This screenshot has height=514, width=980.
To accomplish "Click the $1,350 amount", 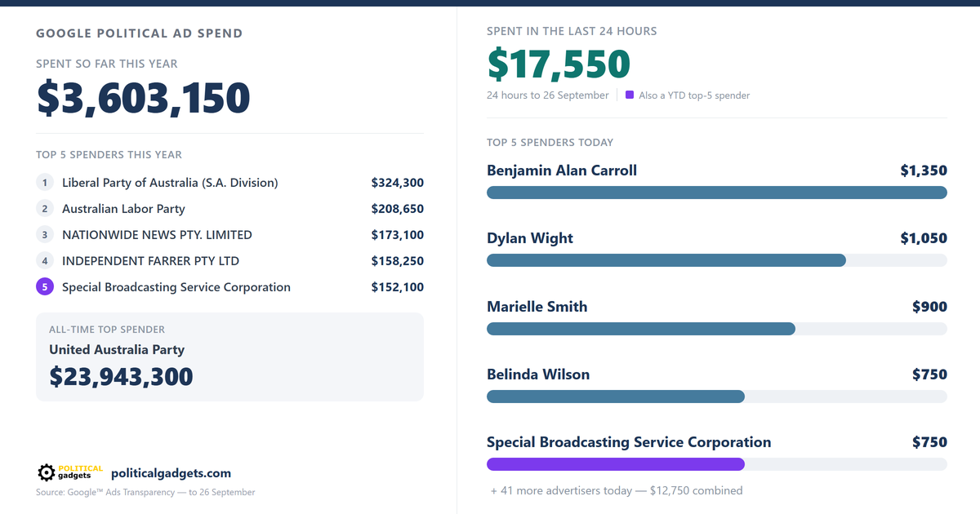I will pyautogui.click(x=924, y=171).
